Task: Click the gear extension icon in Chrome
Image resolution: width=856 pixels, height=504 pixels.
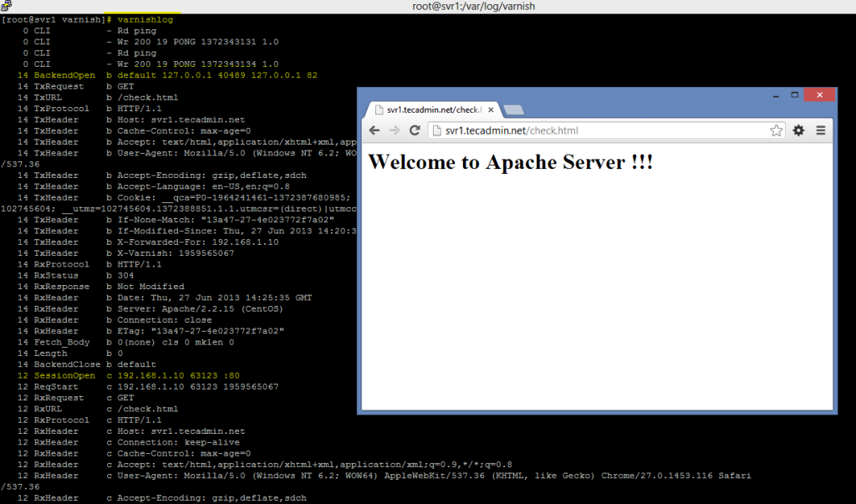Action: coord(798,130)
